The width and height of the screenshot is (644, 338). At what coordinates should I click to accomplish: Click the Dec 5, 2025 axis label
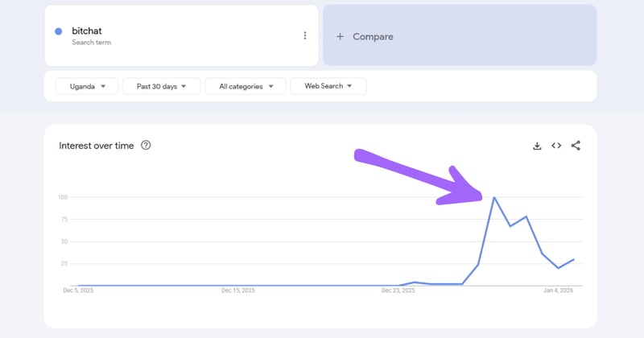(78, 291)
